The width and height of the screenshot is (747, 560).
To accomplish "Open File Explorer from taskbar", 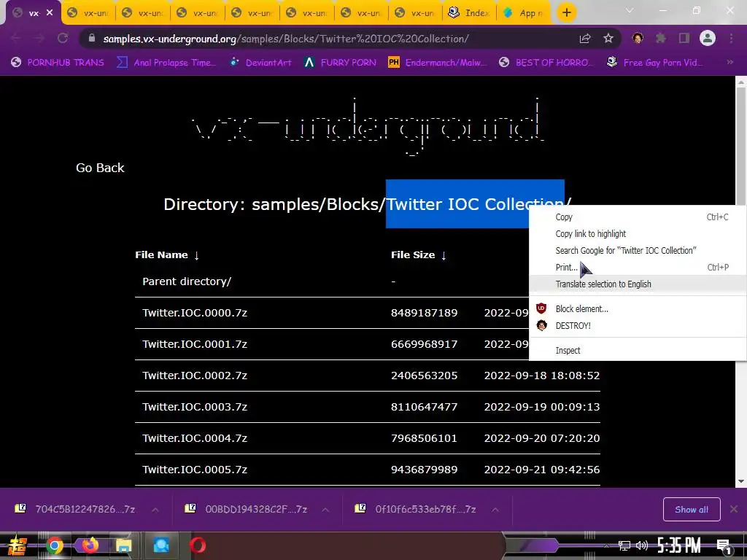I will [123, 545].
